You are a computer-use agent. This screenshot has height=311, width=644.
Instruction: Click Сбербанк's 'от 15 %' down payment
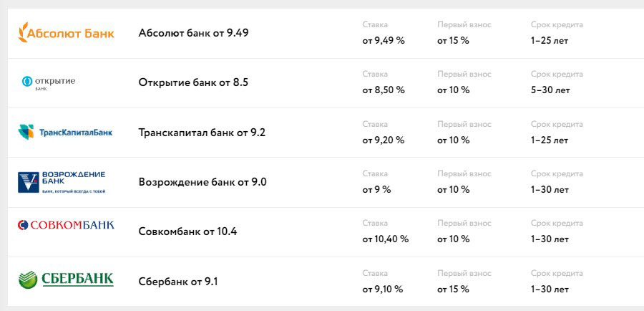pos(453,290)
